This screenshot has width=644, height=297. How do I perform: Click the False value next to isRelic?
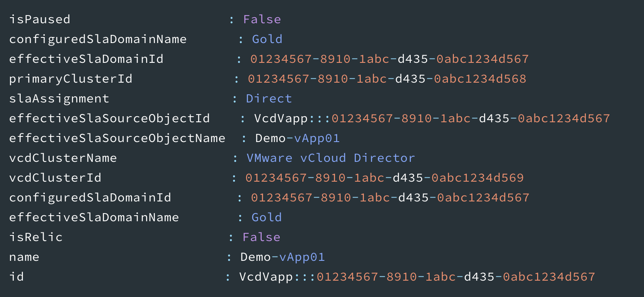(x=261, y=237)
